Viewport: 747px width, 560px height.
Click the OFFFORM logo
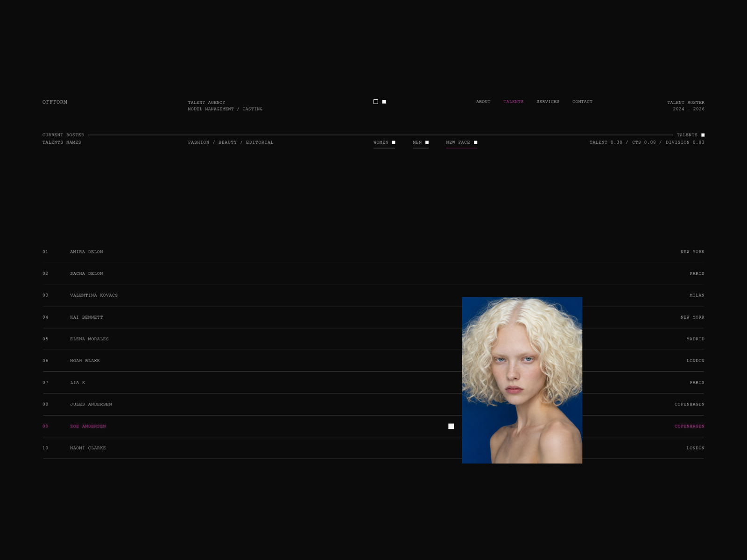click(55, 102)
